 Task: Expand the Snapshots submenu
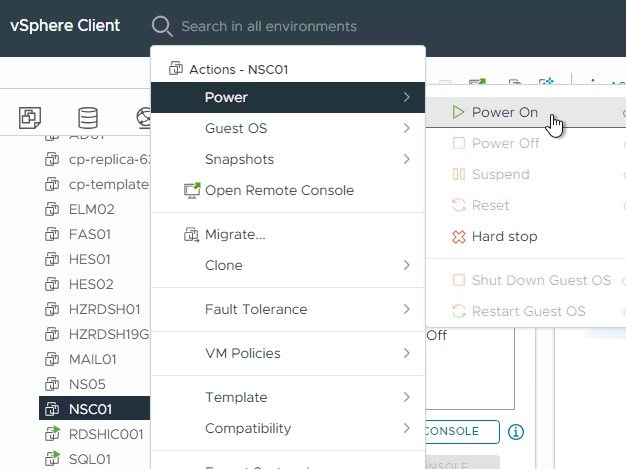(x=288, y=159)
